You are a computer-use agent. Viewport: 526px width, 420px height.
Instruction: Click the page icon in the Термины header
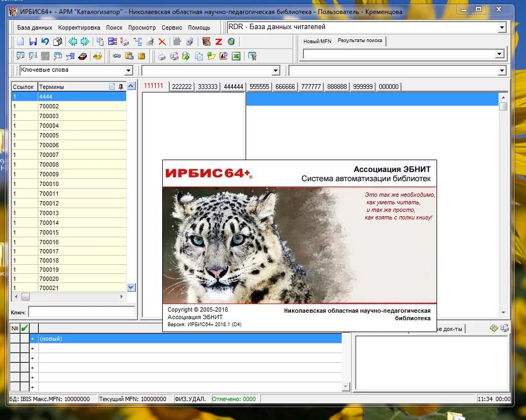point(112,87)
